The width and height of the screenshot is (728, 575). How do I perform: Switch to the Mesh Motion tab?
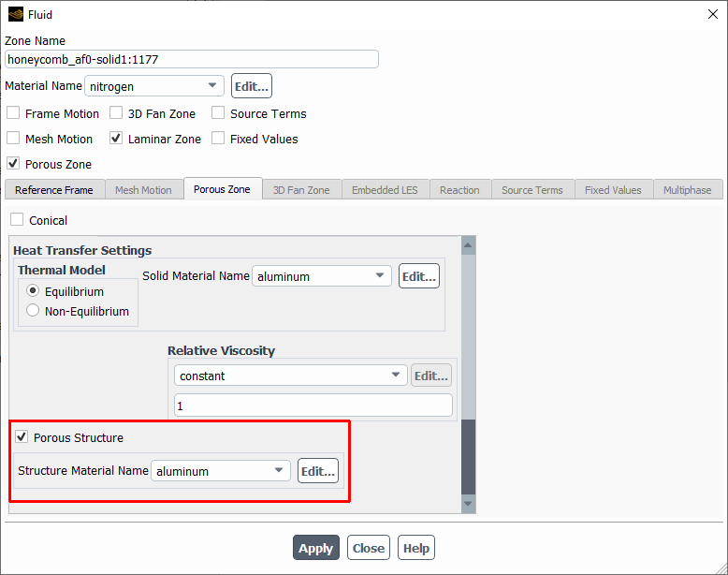pos(143,190)
